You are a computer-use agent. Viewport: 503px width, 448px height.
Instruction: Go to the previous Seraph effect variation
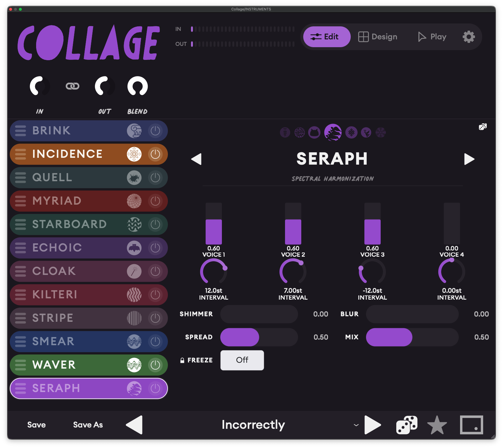point(196,159)
